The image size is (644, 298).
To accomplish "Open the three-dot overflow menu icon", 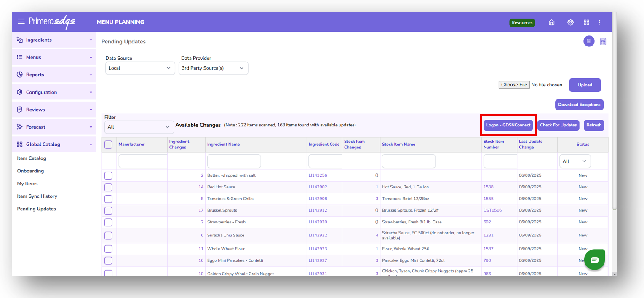I will (x=600, y=22).
